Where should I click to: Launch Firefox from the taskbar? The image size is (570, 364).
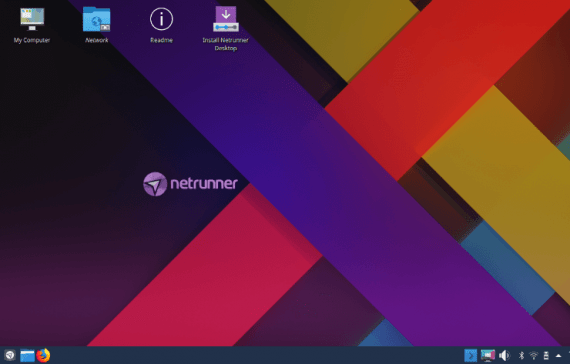43,355
